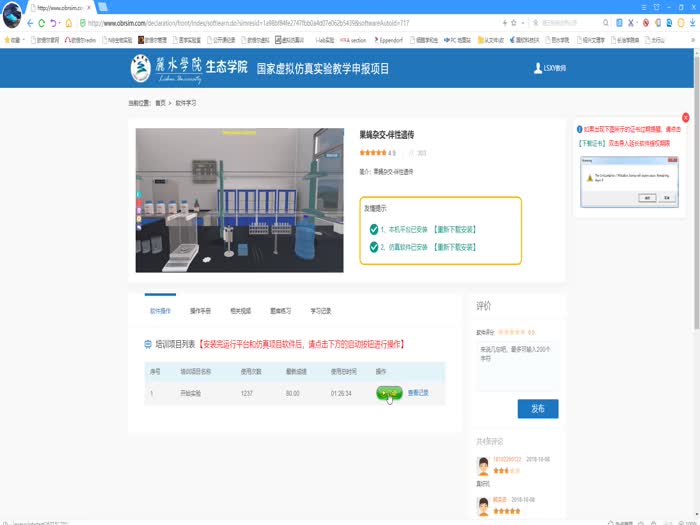Viewport: 700px width, 525px height.
Task: Open the 查看记录 link
Action: tap(418, 393)
